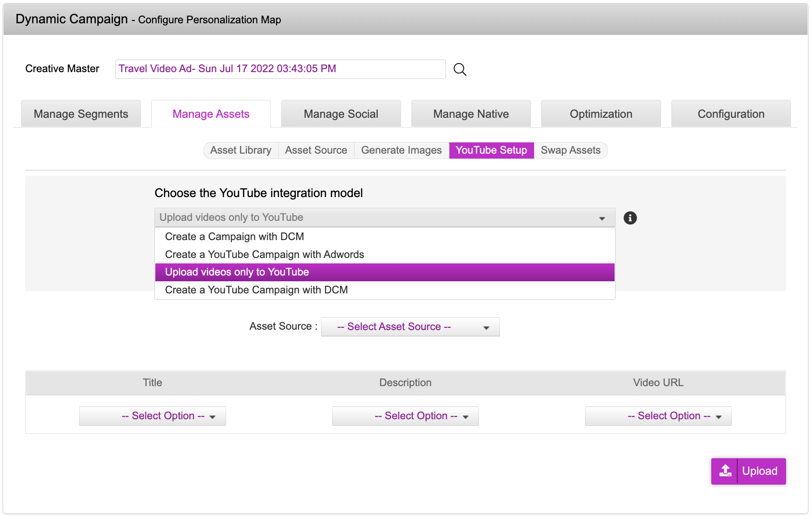This screenshot has height=516, width=812.
Task: Choose Create a Campaign with DCM
Action: 235,236
